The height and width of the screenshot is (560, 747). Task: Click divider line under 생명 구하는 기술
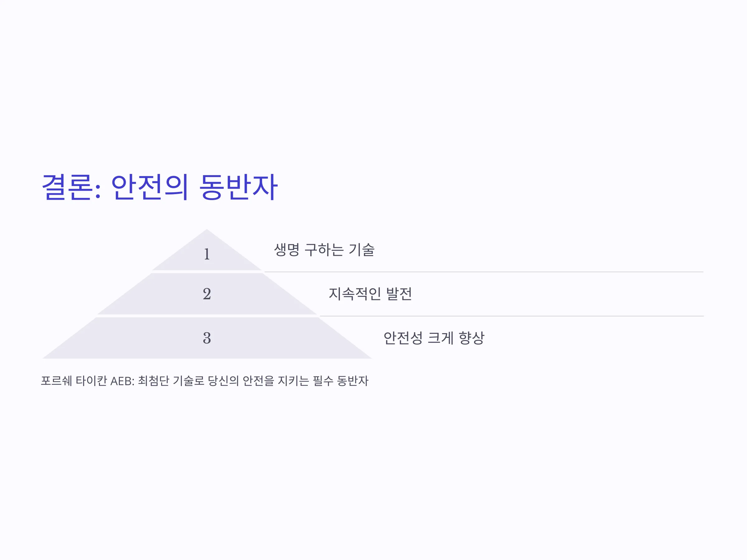tap(484, 272)
